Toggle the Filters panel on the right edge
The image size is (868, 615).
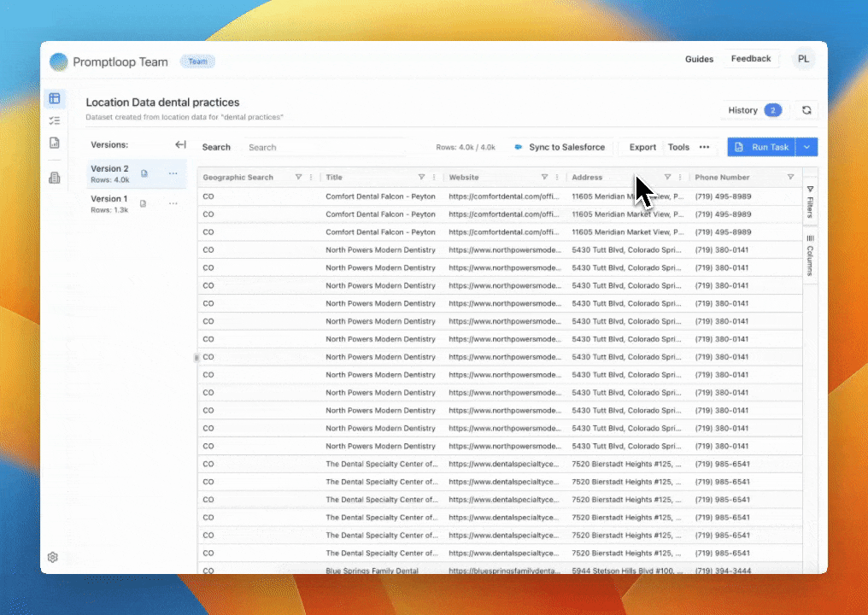[x=809, y=203]
